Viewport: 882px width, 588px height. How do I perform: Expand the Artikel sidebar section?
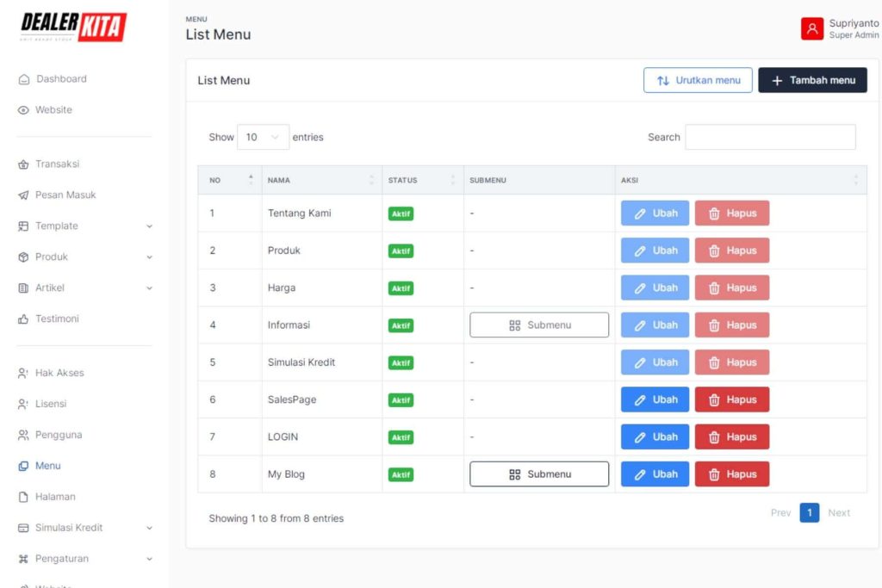coord(84,288)
